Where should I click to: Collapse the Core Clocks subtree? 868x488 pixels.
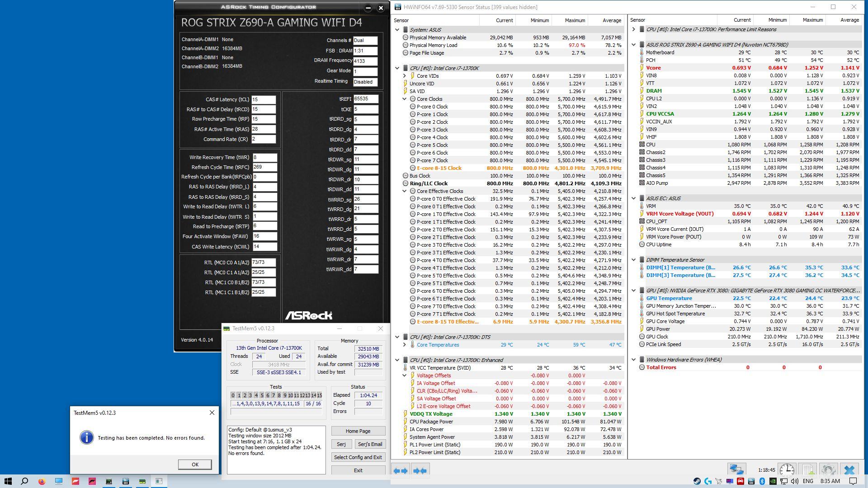(x=405, y=99)
